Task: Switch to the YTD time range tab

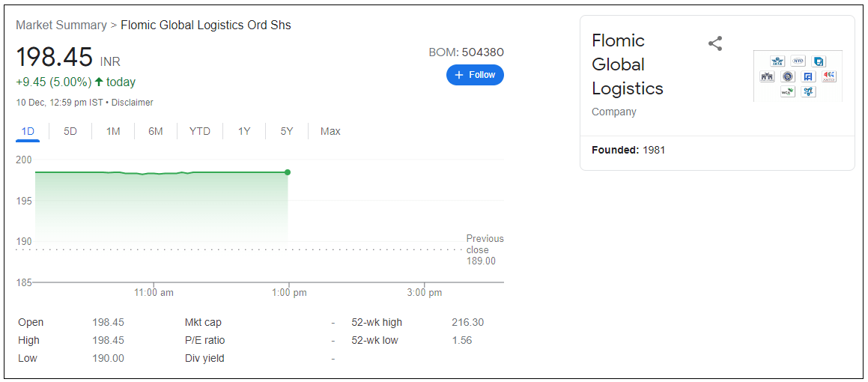Action: 200,131
